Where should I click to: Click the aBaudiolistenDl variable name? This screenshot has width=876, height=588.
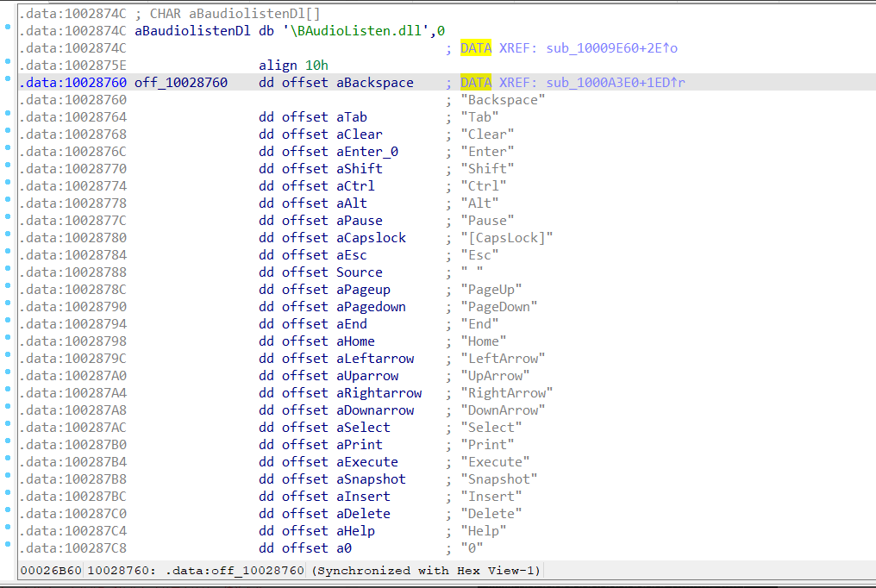[x=192, y=31]
